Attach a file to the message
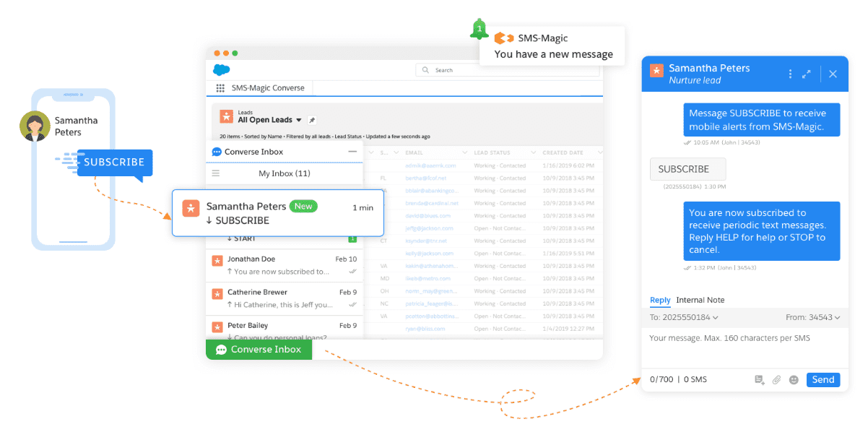 [777, 380]
